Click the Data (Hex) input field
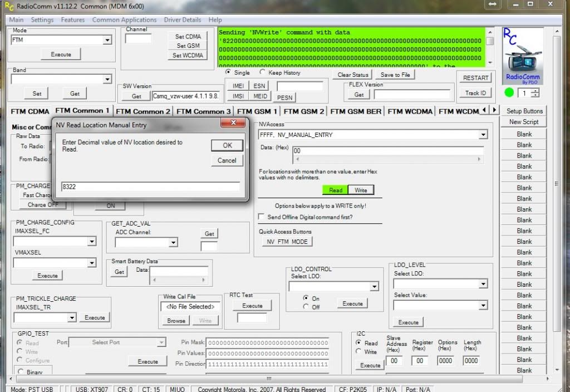Image resolution: width=570 pixels, height=392 pixels. pyautogui.click(x=388, y=151)
